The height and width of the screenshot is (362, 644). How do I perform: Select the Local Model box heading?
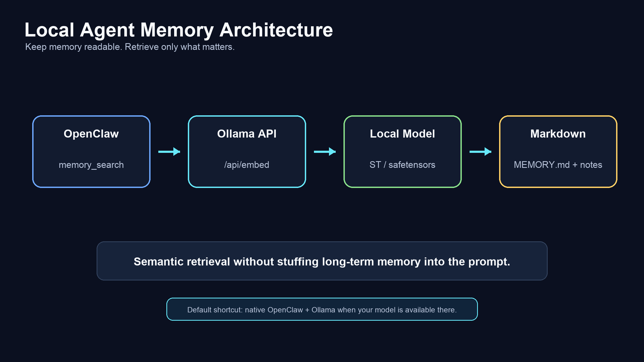pyautogui.click(x=402, y=134)
